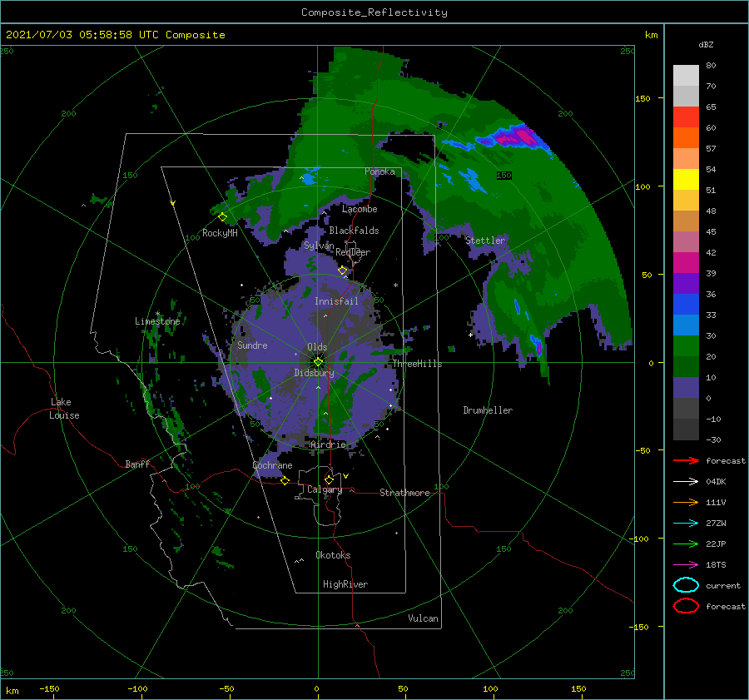
Task: Select the magenta 39-42 dBZ color swatch
Action: pyautogui.click(x=686, y=263)
